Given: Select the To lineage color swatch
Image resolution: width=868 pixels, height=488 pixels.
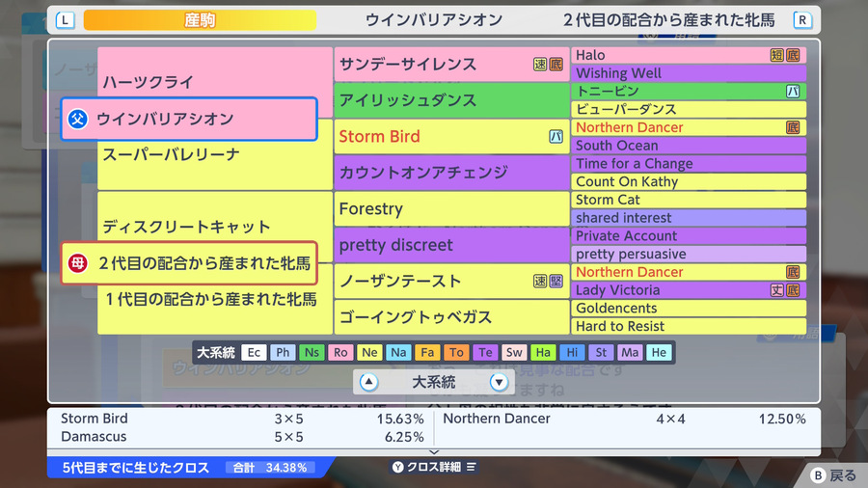Looking at the screenshot, I should [x=456, y=352].
